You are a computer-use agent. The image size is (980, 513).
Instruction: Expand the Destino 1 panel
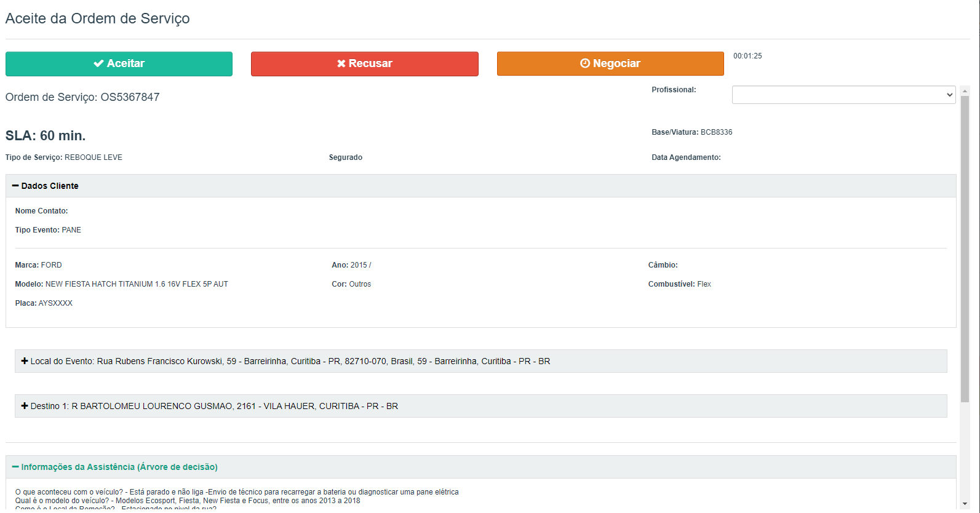(480, 406)
